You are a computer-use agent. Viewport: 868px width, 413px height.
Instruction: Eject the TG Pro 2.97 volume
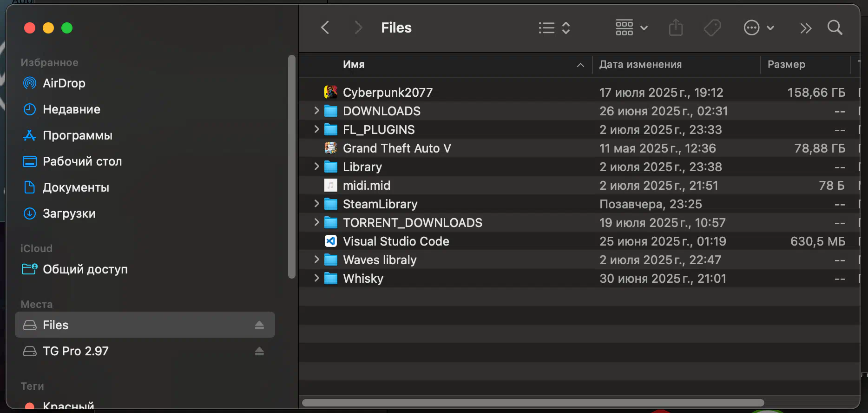pos(259,351)
